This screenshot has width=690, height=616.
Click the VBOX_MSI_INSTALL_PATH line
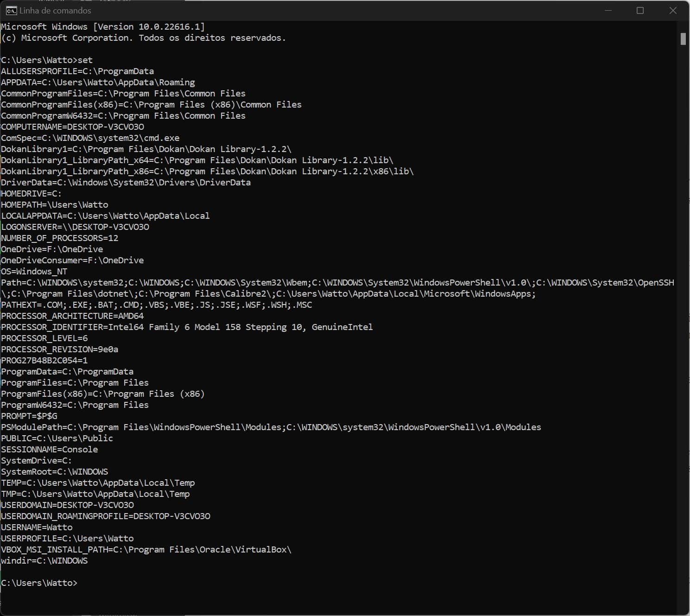click(x=146, y=549)
